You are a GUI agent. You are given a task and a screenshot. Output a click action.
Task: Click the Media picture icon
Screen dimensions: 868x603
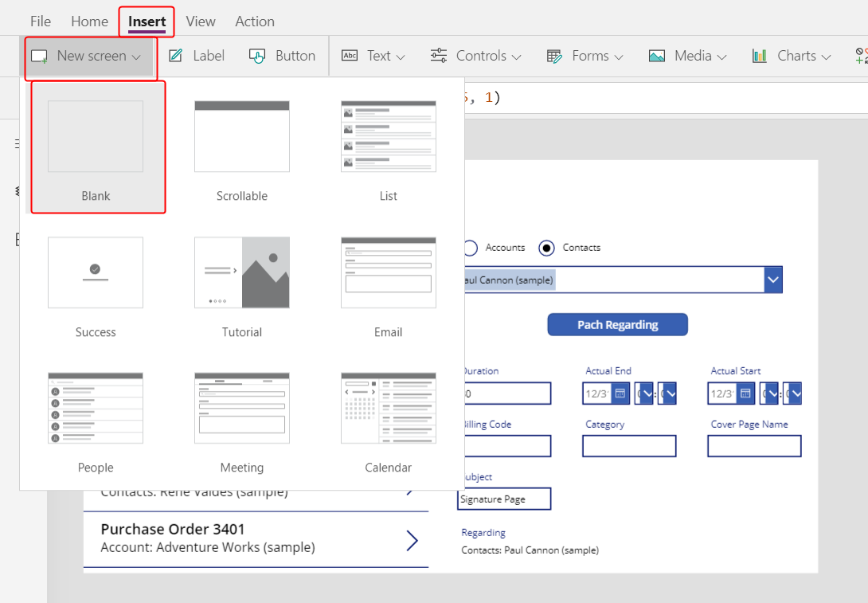pos(656,56)
